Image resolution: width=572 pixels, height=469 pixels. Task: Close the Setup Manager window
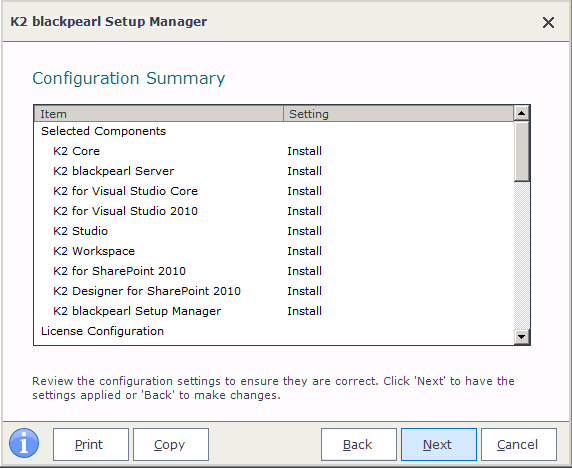pyautogui.click(x=548, y=23)
